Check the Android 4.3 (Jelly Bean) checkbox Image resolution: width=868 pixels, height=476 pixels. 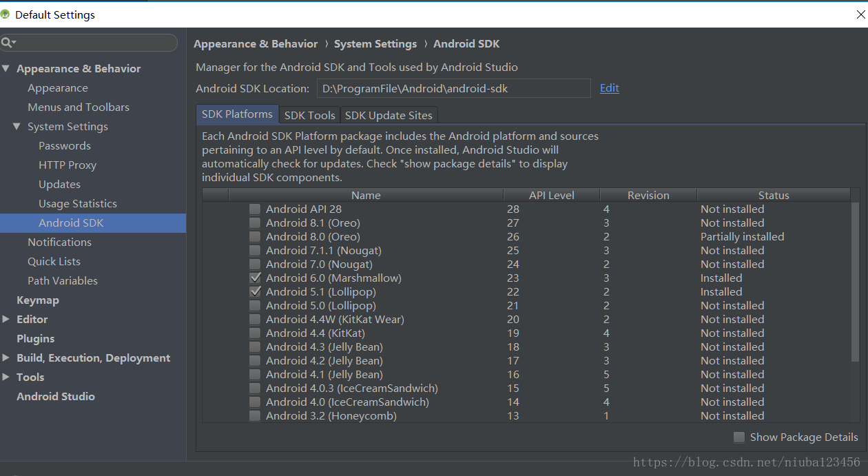pos(255,346)
